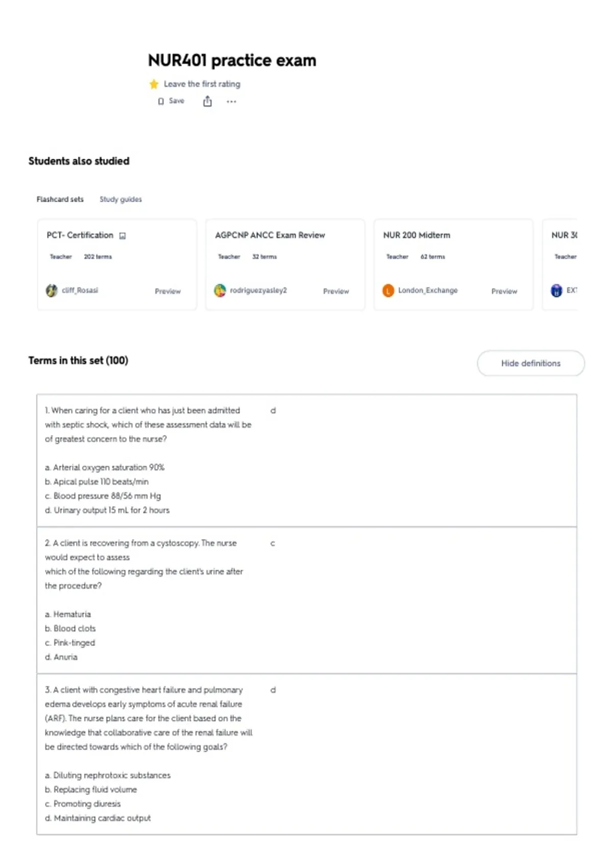Click cliff_Rosasi's avatar icon
Screen dimensions: 613x868
point(52,291)
